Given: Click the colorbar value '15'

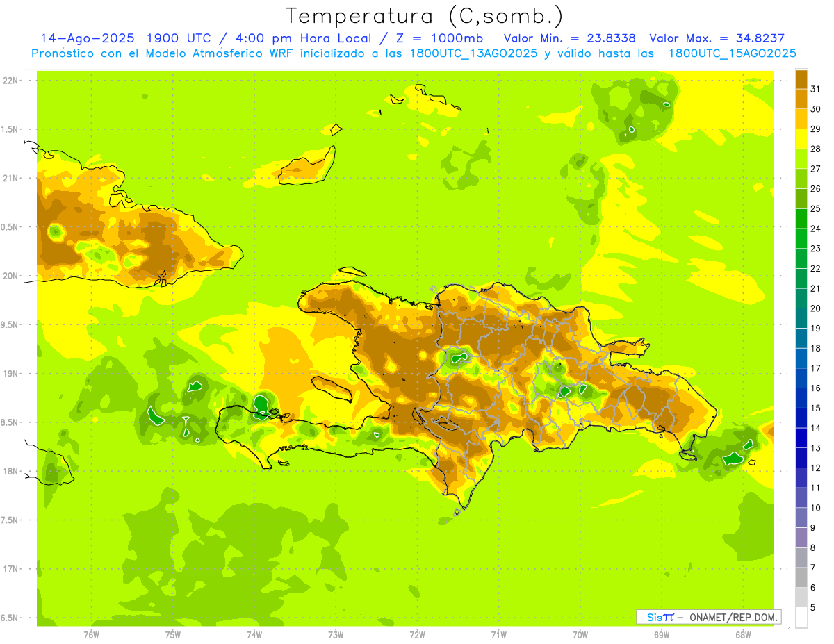Looking at the screenshot, I should pyautogui.click(x=816, y=408).
